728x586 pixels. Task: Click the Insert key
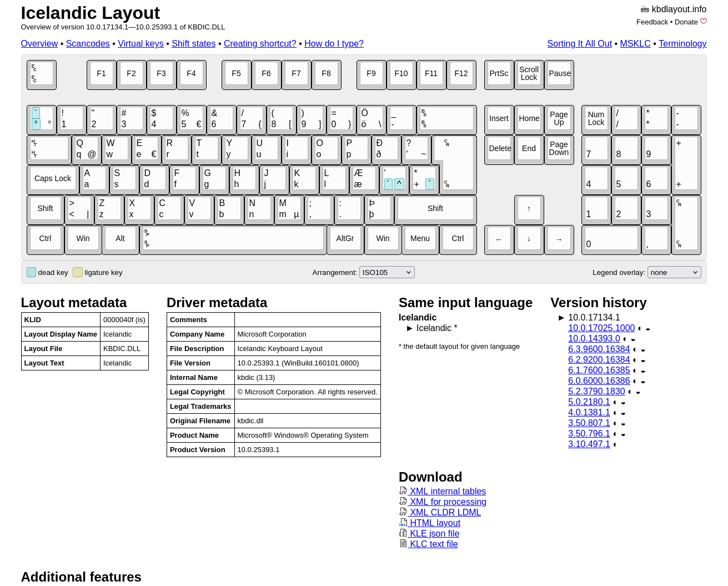[499, 119]
